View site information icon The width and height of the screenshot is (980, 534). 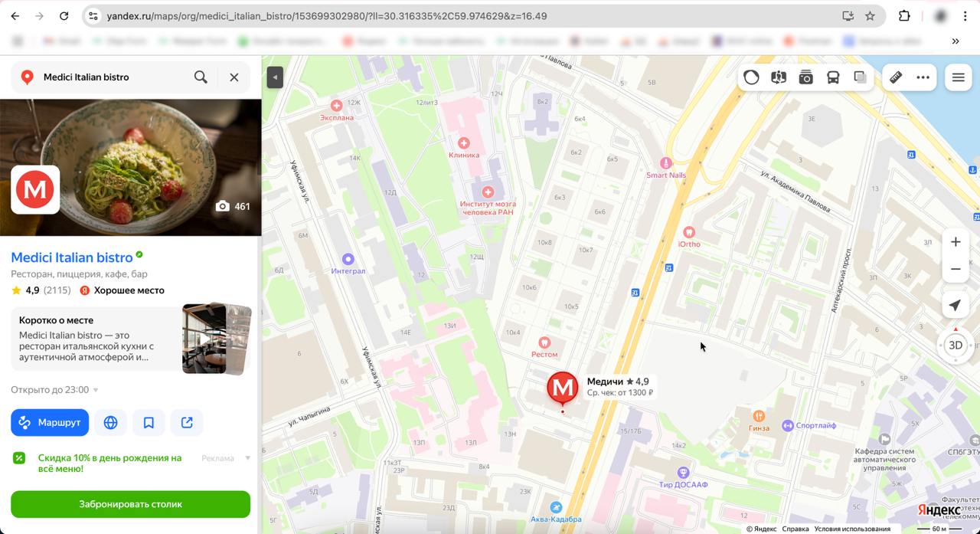point(93,16)
